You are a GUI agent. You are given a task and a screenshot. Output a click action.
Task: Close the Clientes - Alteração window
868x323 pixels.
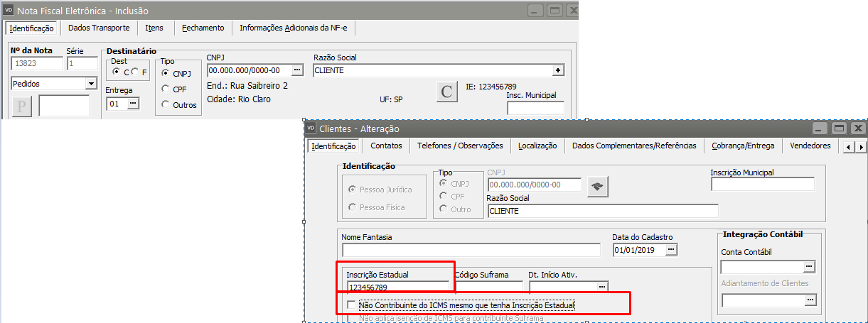(857, 128)
